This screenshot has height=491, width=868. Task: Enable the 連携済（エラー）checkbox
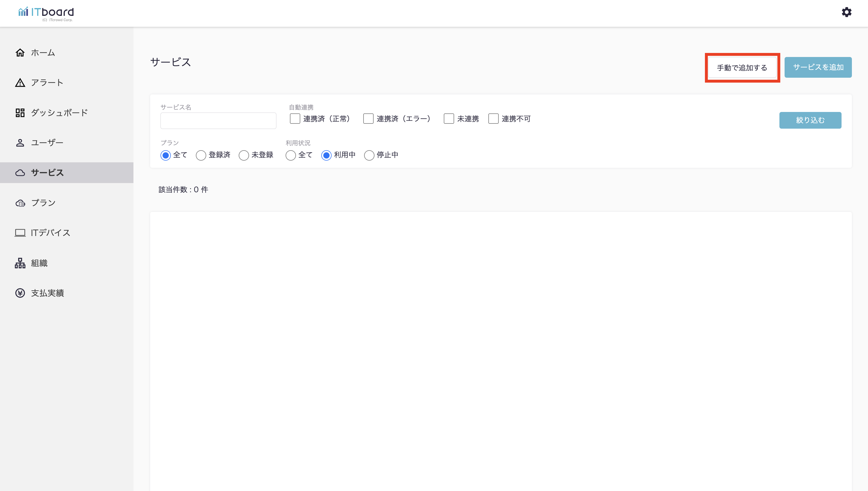pos(368,119)
